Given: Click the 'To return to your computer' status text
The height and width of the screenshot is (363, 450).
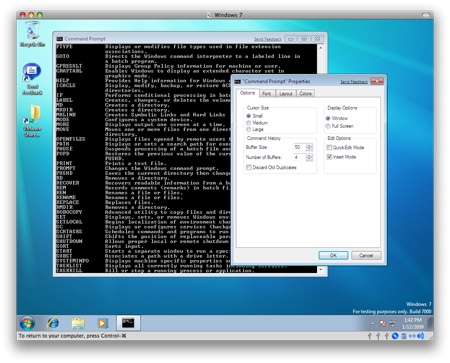Looking at the screenshot, I should tap(73, 336).
